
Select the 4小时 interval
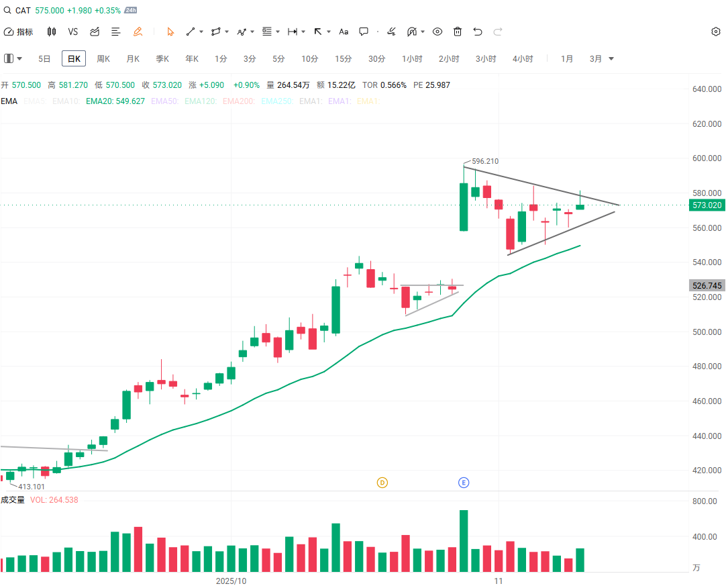[523, 59]
